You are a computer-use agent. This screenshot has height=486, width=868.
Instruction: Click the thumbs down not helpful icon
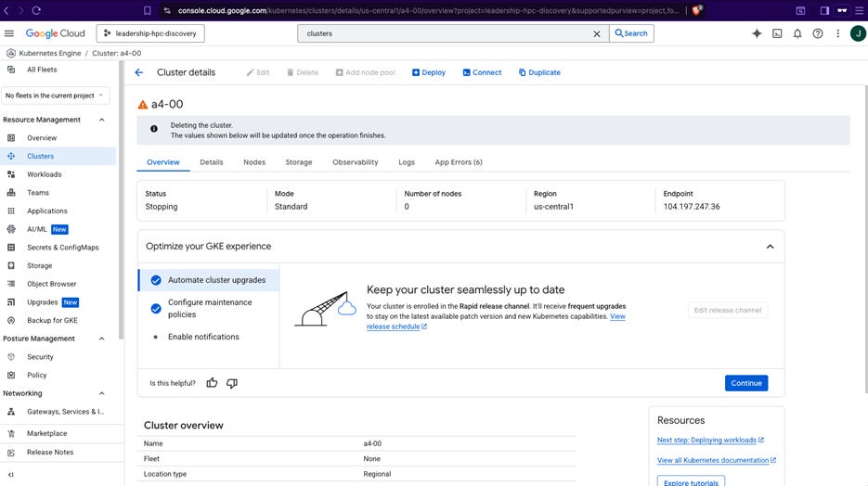point(232,383)
